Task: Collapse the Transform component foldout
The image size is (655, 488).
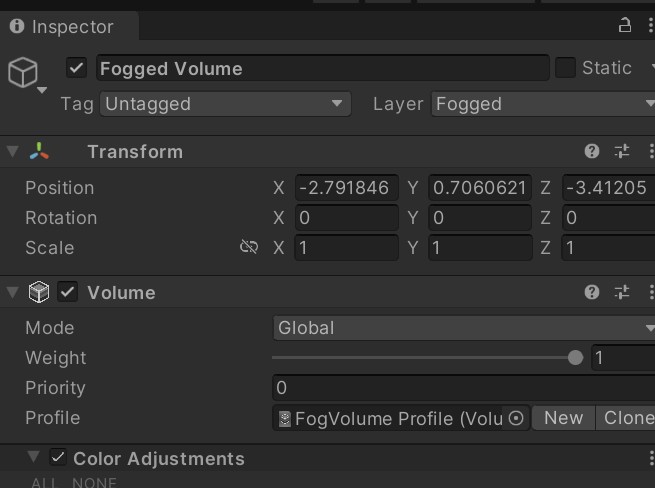Action: point(12,152)
